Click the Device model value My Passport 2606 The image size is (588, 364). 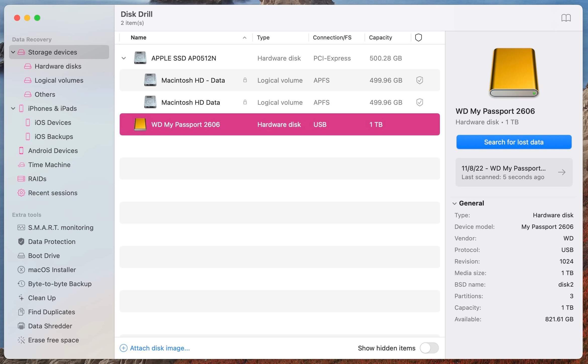click(547, 227)
